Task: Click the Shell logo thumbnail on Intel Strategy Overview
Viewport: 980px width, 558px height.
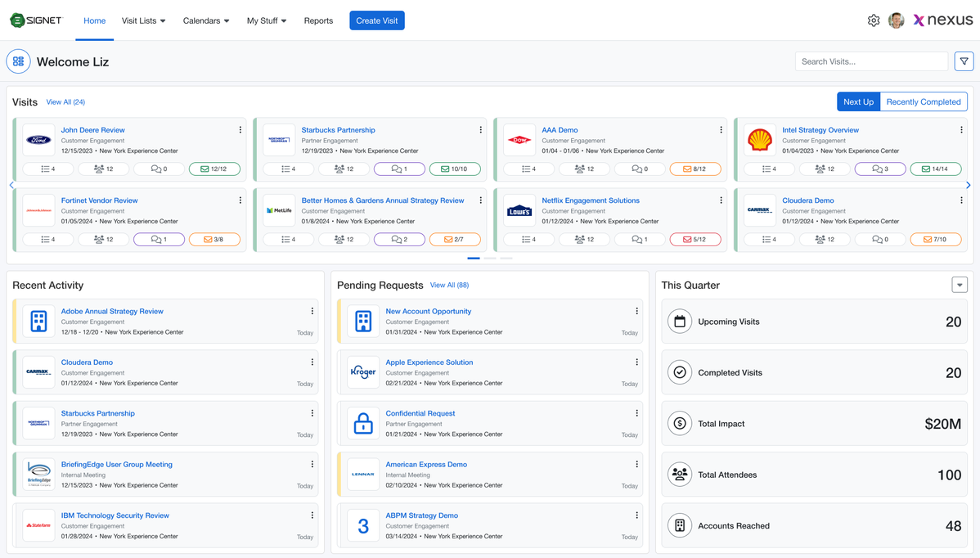Action: [x=759, y=140]
